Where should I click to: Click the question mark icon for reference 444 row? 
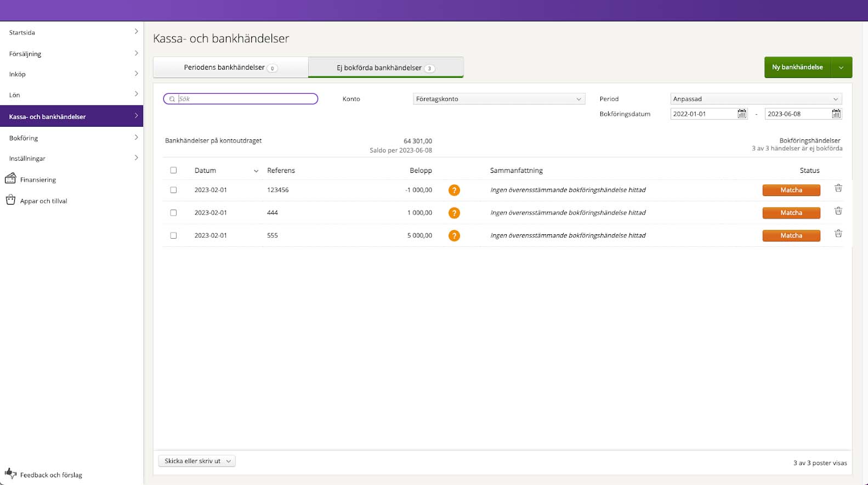pos(454,213)
